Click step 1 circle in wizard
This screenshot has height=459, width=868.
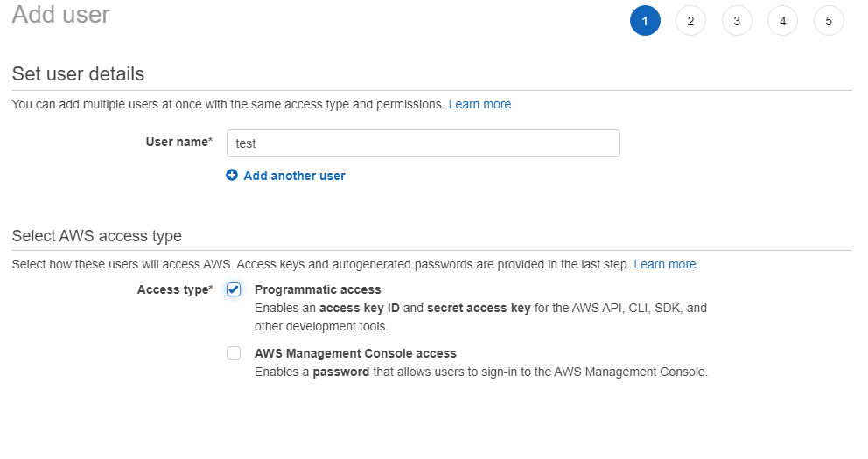pyautogui.click(x=645, y=21)
